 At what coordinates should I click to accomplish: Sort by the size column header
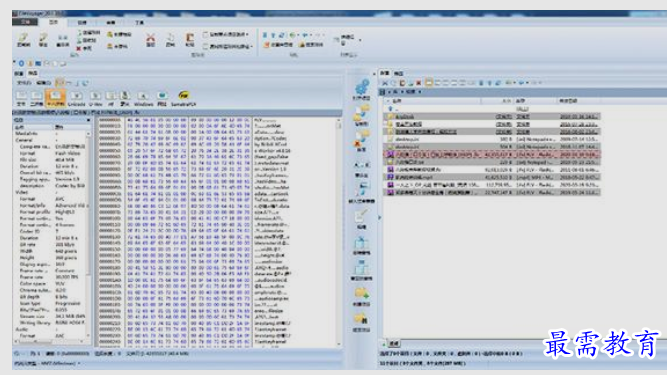pos(498,101)
